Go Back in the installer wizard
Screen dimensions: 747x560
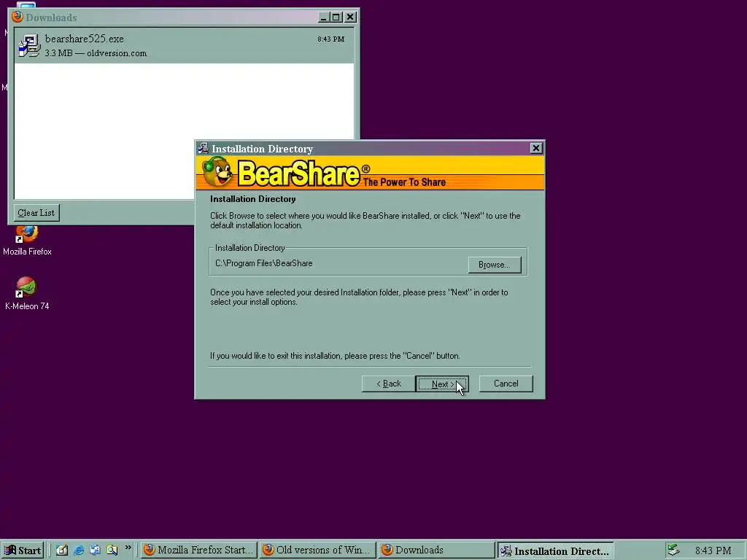tap(389, 384)
